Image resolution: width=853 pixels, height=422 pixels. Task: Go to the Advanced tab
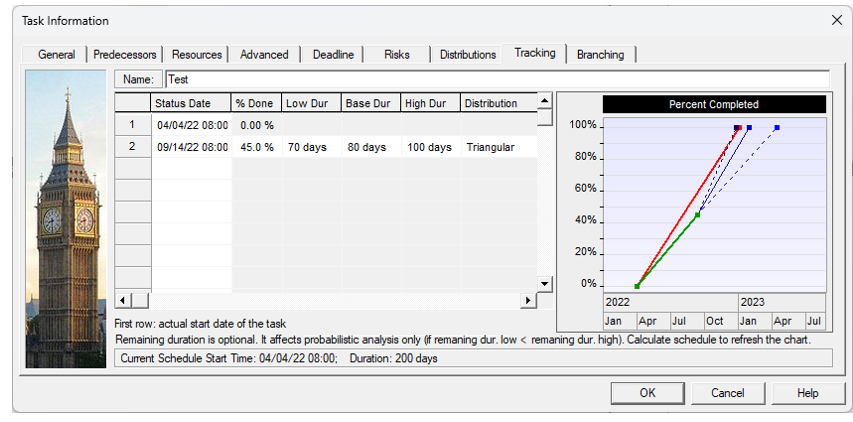(264, 55)
